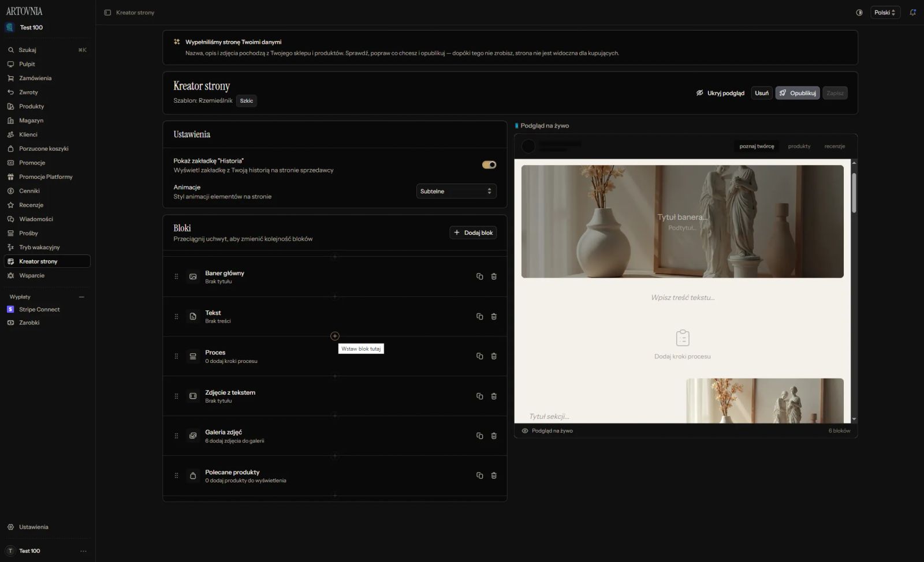Open the Polski language selector
Viewport: 924px width, 562px height.
click(885, 13)
